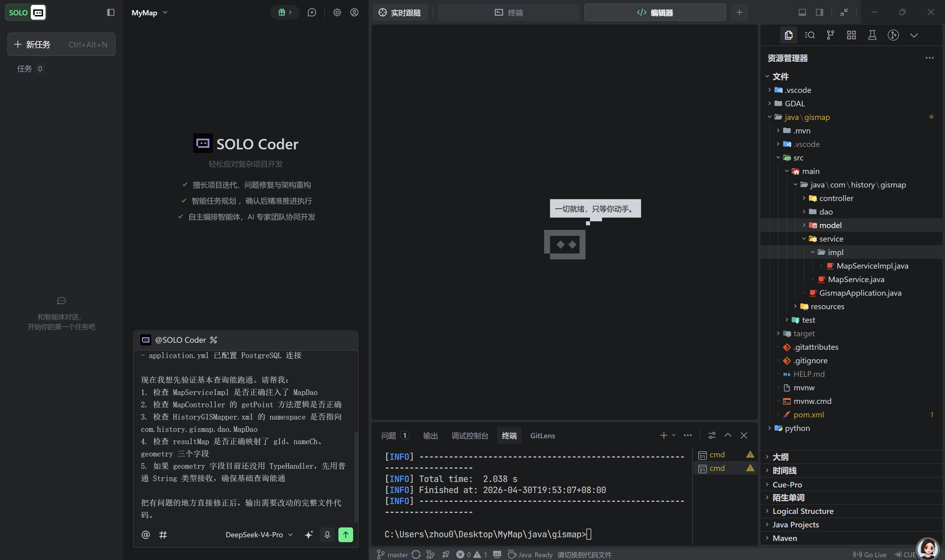
Task: Expand the controller folder
Action: [851, 198]
